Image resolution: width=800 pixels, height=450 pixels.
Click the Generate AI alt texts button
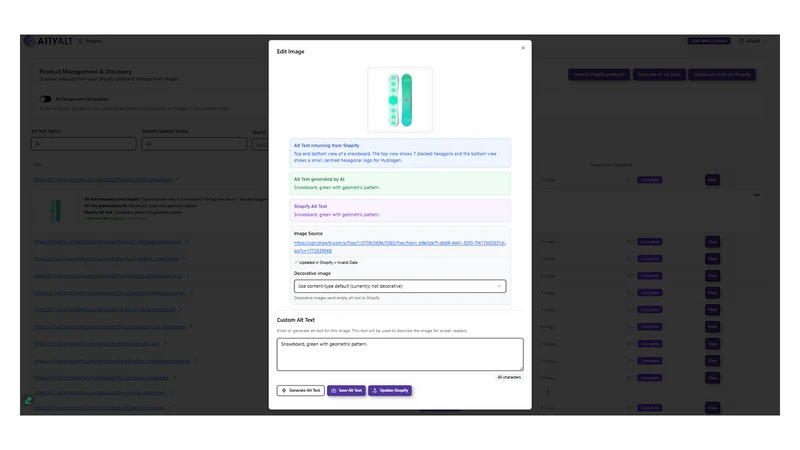pyautogui.click(x=659, y=74)
